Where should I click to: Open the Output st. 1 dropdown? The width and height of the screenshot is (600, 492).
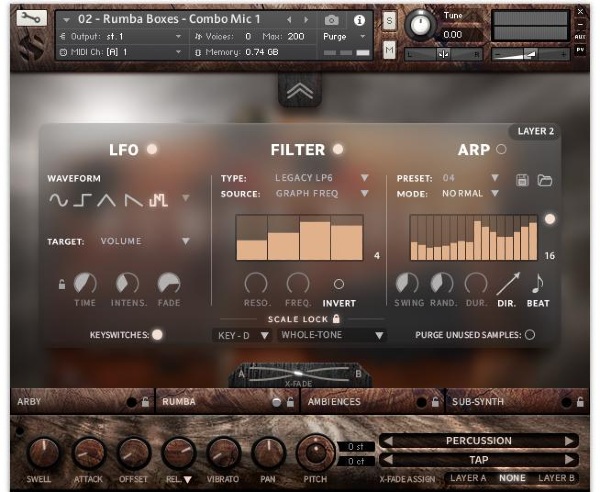[121, 37]
